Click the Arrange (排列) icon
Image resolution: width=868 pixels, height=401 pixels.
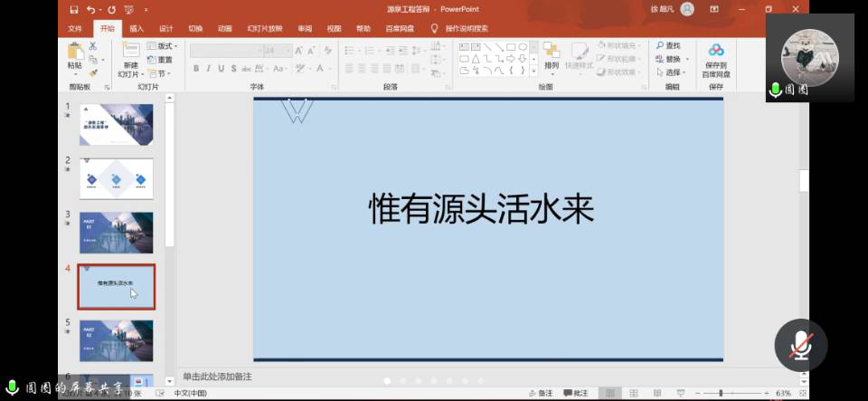[552, 54]
